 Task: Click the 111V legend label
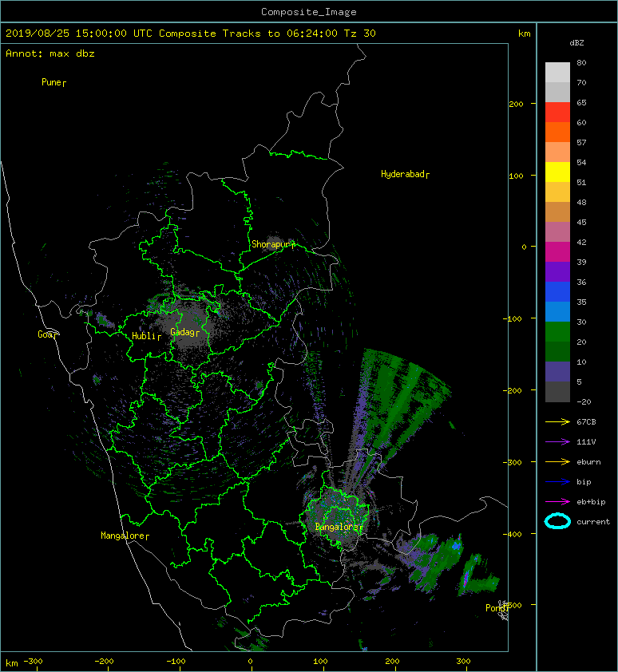[x=586, y=442]
